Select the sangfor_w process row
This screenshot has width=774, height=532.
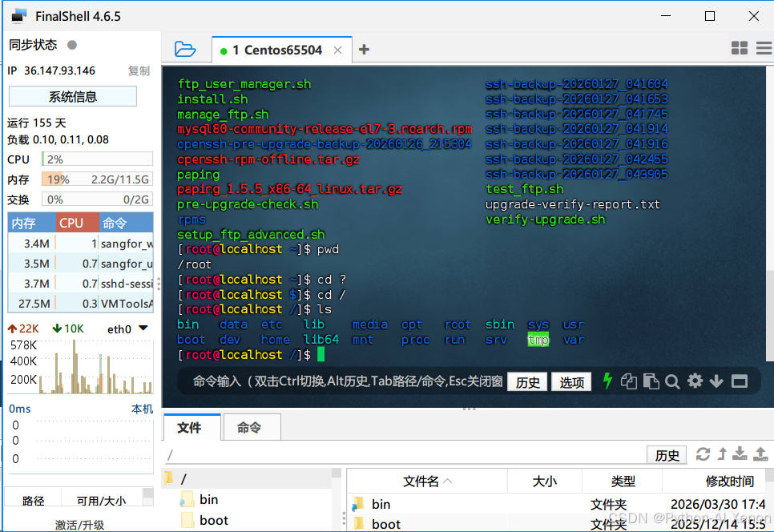81,244
